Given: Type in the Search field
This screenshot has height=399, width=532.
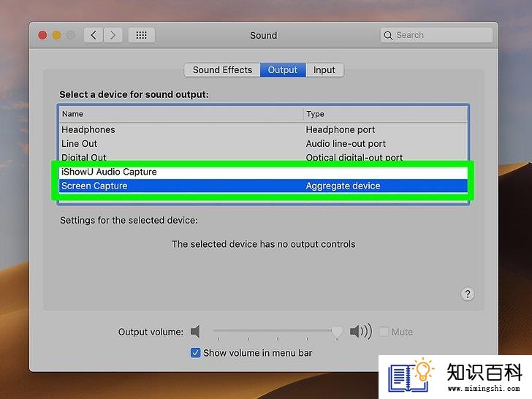Looking at the screenshot, I should coord(436,35).
